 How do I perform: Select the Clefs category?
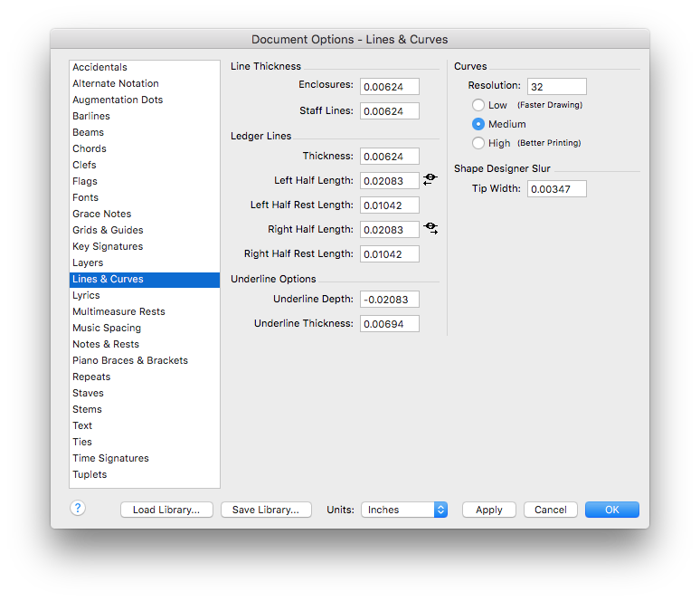pos(145,165)
